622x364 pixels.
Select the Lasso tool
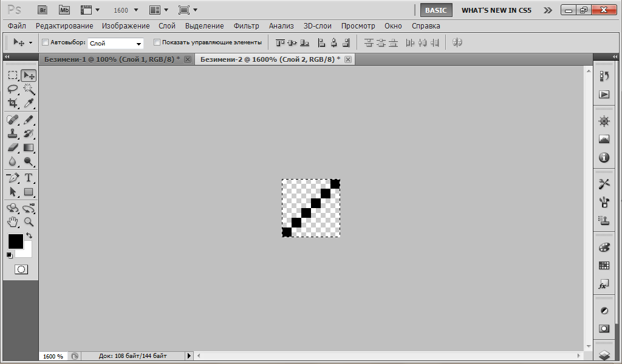click(x=13, y=89)
